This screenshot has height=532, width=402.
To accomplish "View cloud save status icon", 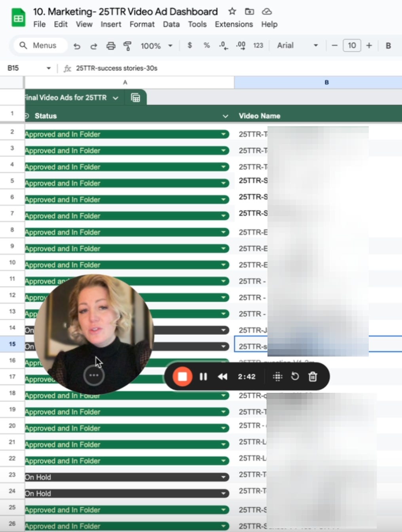I will tap(267, 11).
